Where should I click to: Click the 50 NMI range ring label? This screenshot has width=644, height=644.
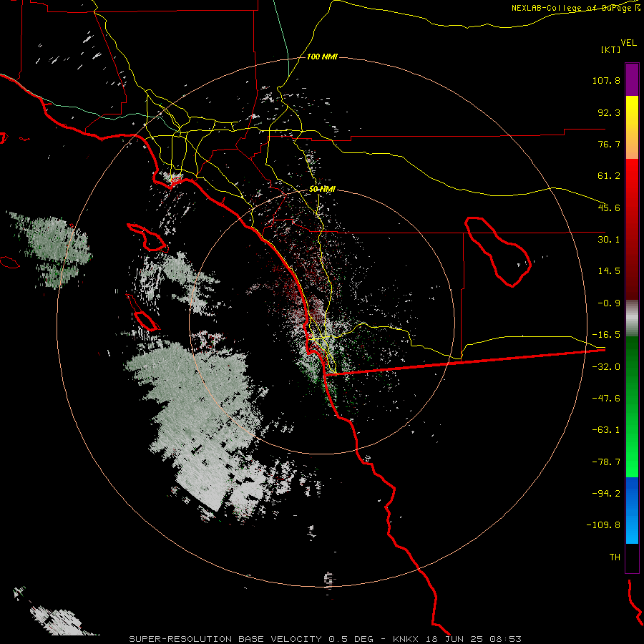pyautogui.click(x=322, y=190)
